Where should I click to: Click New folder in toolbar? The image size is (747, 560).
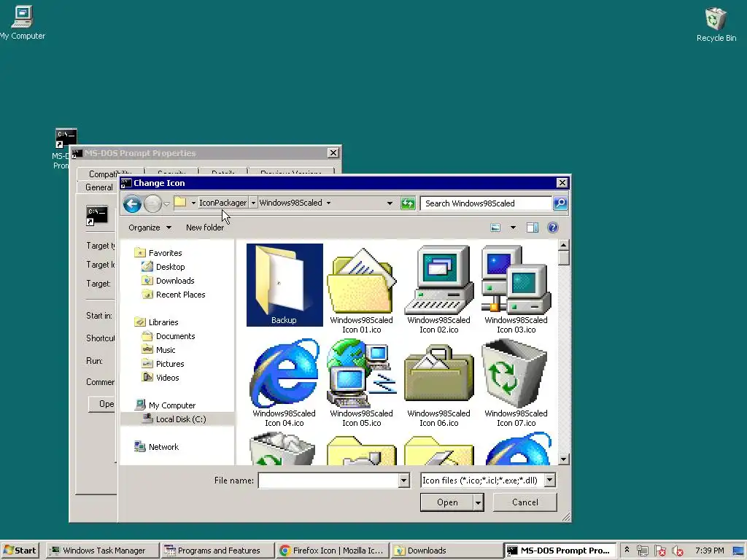click(205, 227)
